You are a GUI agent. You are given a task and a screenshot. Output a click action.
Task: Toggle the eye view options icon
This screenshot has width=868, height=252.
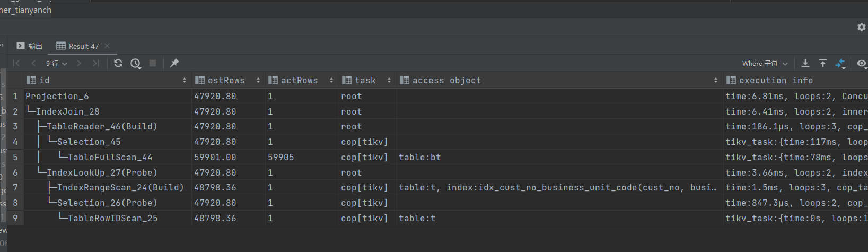(861, 63)
